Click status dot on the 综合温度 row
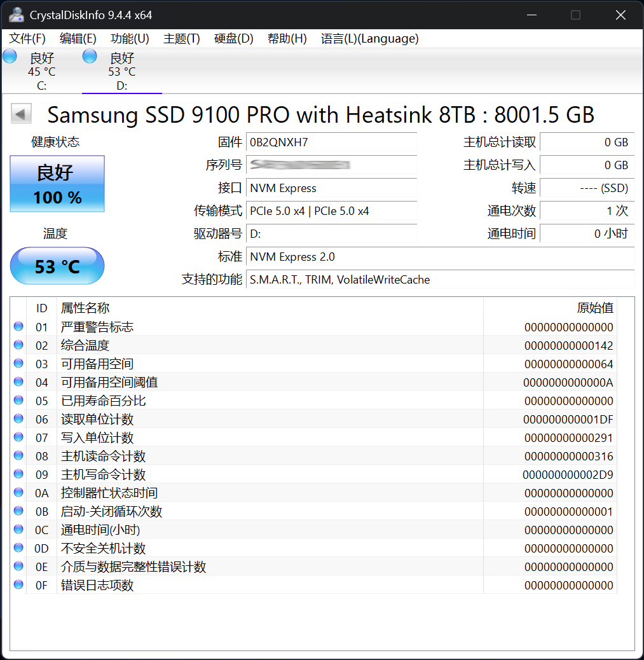Image resolution: width=644 pixels, height=660 pixels. click(x=18, y=345)
